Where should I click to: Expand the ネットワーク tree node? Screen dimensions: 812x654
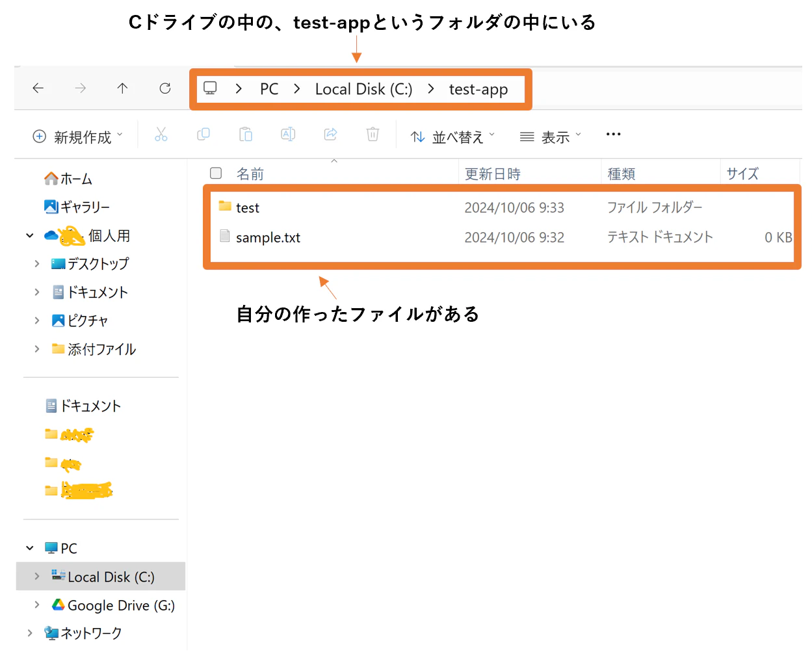tap(30, 633)
